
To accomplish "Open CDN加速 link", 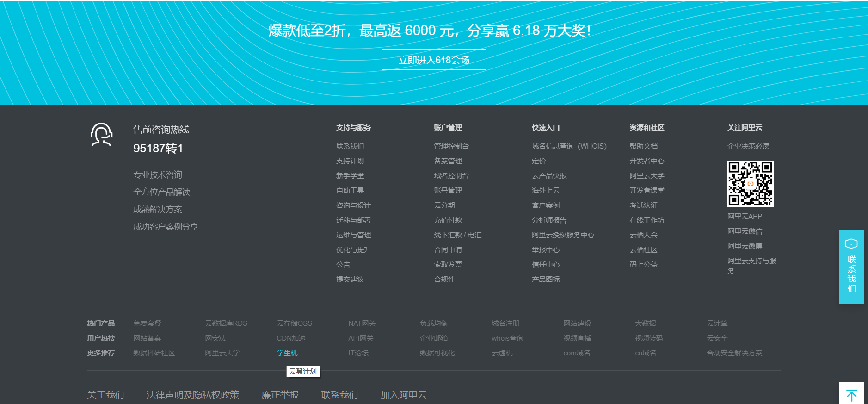I will (x=291, y=338).
